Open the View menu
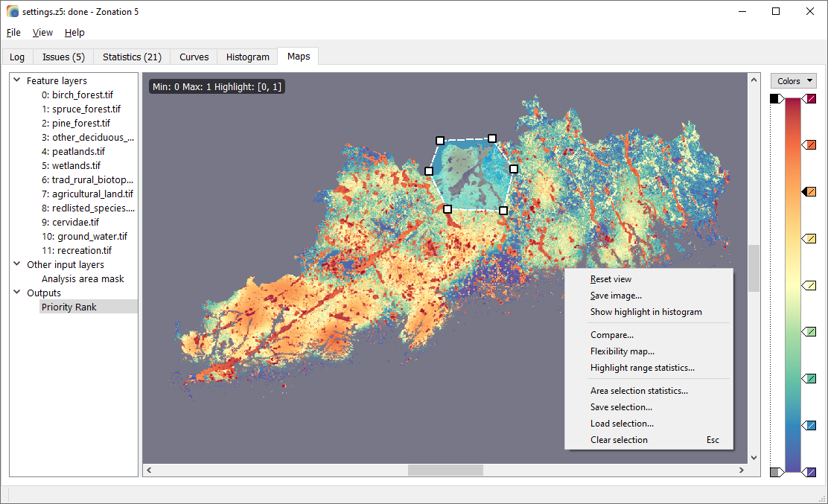828x504 pixels. click(42, 33)
